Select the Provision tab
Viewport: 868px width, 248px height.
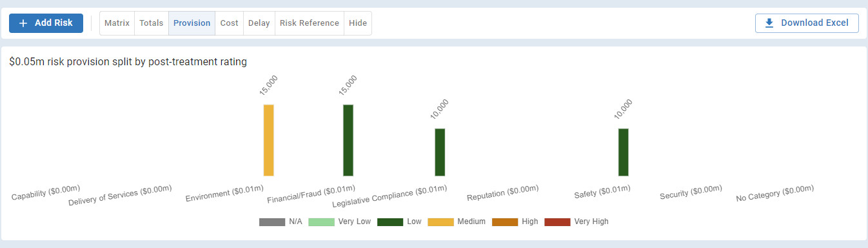point(192,23)
